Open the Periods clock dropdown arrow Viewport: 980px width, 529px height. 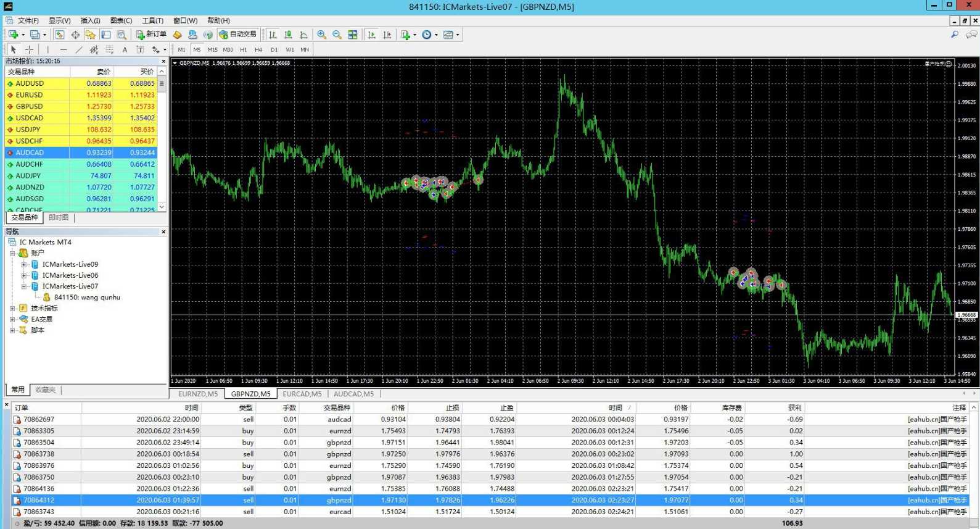click(x=436, y=35)
